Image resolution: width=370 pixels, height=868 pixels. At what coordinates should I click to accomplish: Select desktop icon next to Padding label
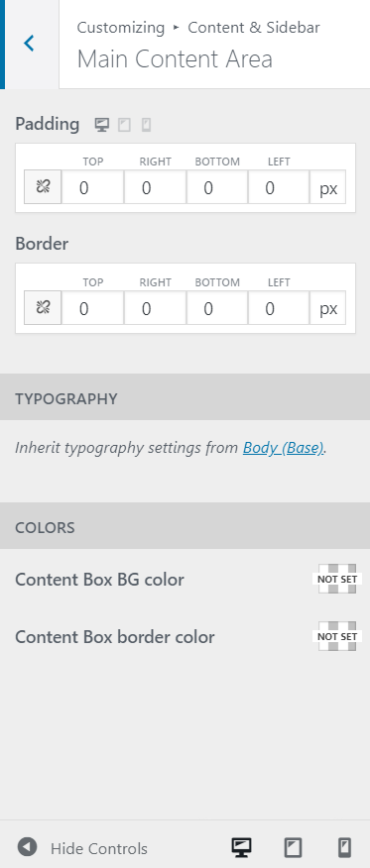tap(102, 125)
